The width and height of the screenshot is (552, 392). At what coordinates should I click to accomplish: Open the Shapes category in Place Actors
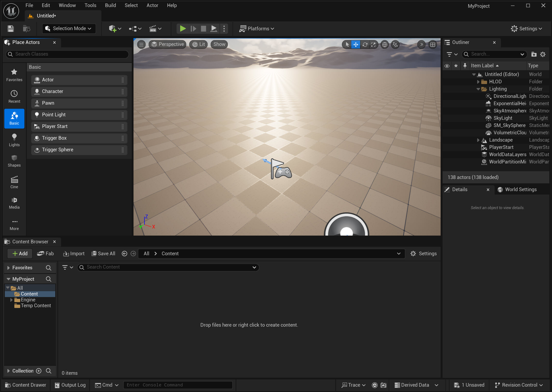[x=14, y=161]
